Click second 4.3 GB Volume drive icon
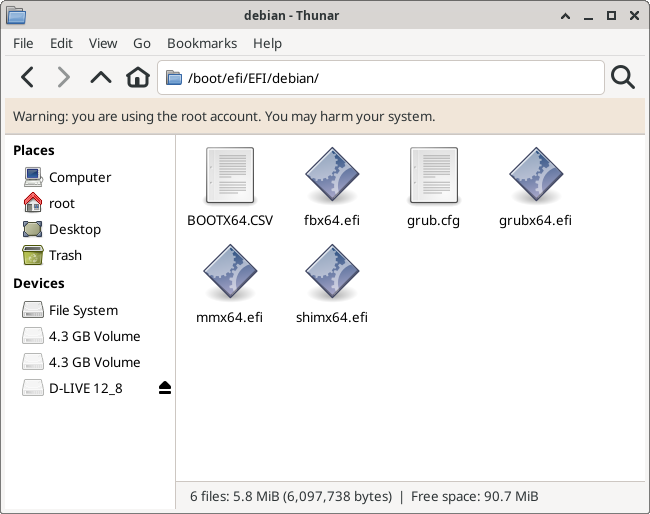Image resolution: width=650 pixels, height=514 pixels. (x=33, y=362)
